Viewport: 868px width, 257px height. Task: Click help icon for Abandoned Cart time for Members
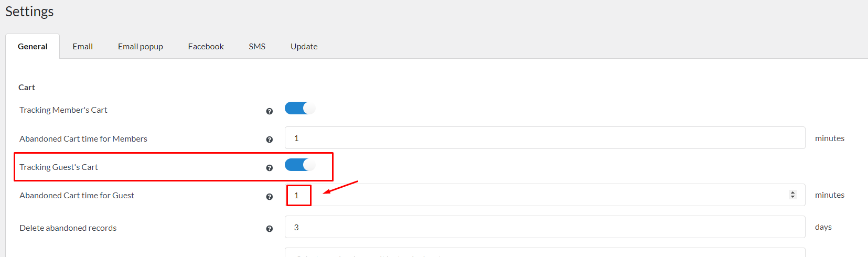270,140
